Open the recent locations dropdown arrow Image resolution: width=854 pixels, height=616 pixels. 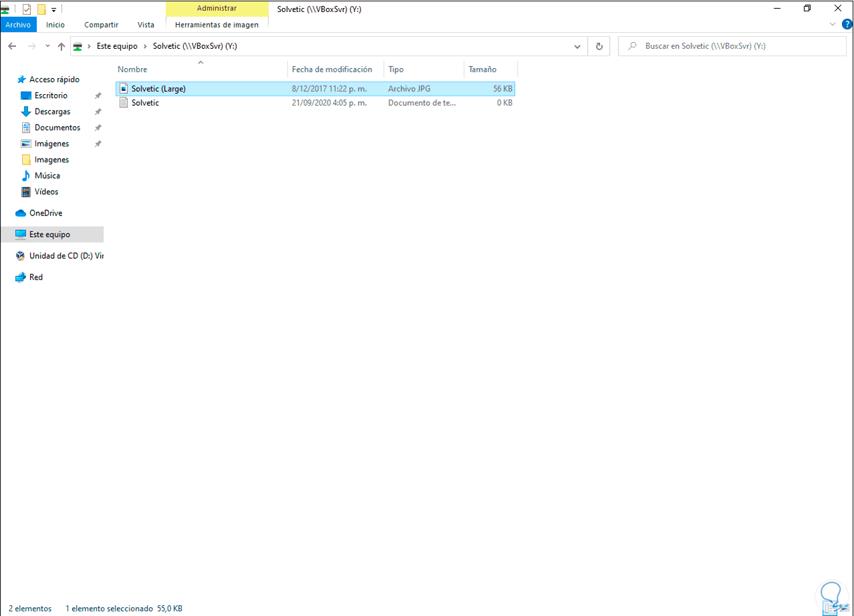click(x=47, y=46)
